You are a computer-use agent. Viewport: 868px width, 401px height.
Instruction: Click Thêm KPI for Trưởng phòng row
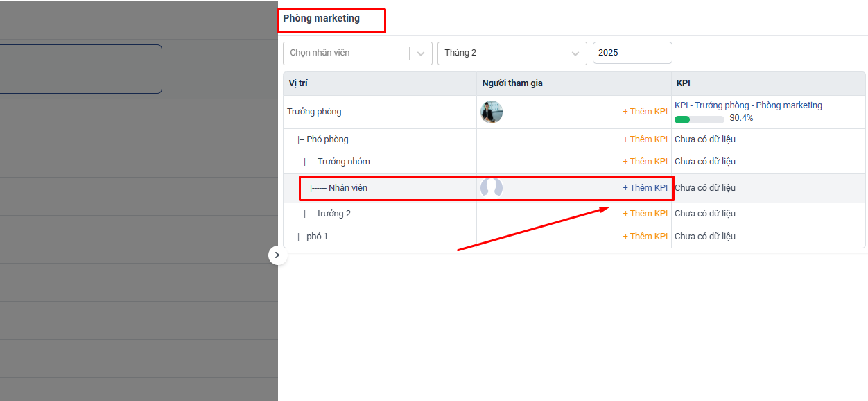point(645,112)
